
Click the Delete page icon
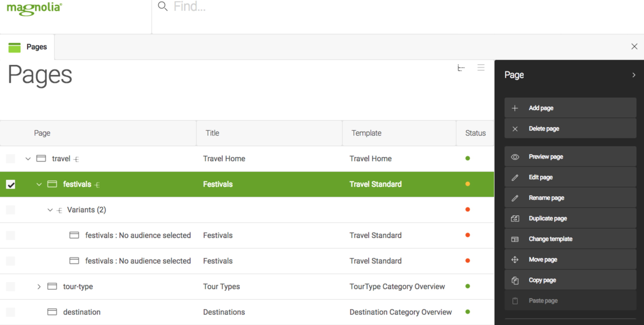point(516,128)
